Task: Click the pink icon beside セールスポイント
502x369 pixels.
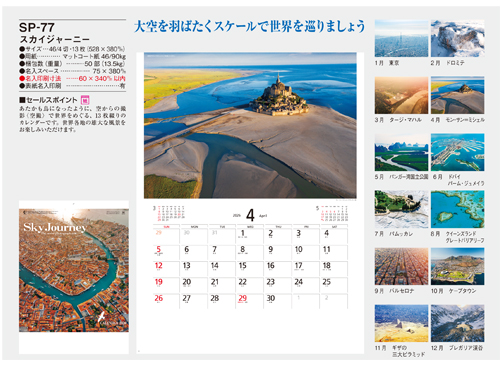Action: (85, 100)
